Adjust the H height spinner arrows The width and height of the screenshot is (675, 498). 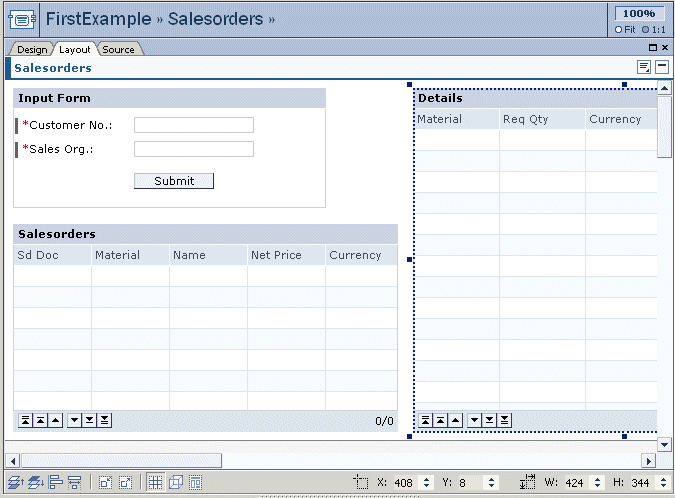(x=663, y=482)
